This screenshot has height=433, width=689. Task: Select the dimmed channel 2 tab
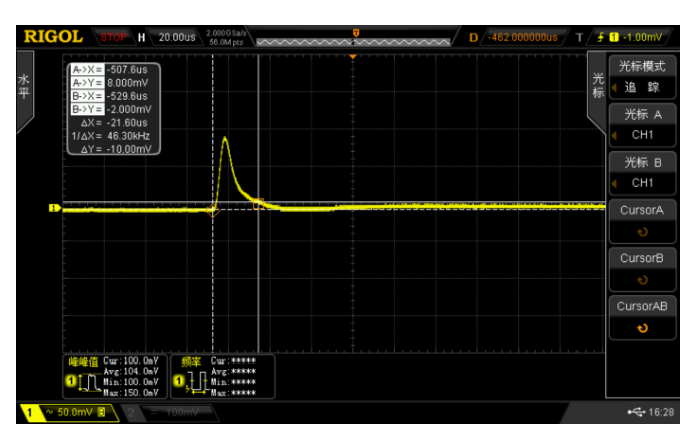point(131,413)
